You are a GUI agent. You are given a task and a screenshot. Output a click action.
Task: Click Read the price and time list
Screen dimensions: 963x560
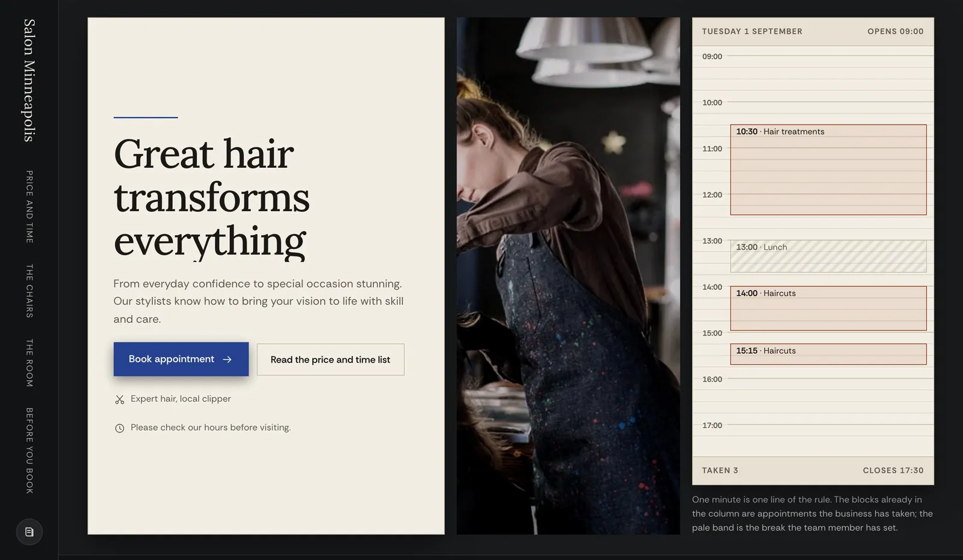330,360
